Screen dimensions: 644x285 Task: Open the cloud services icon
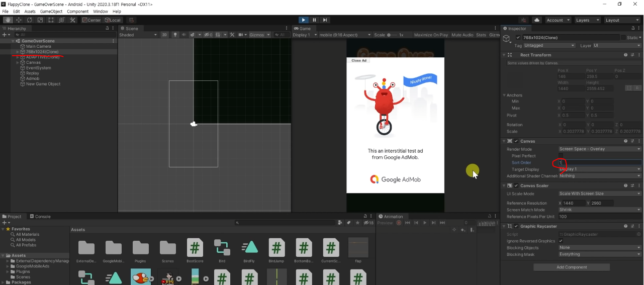click(537, 20)
